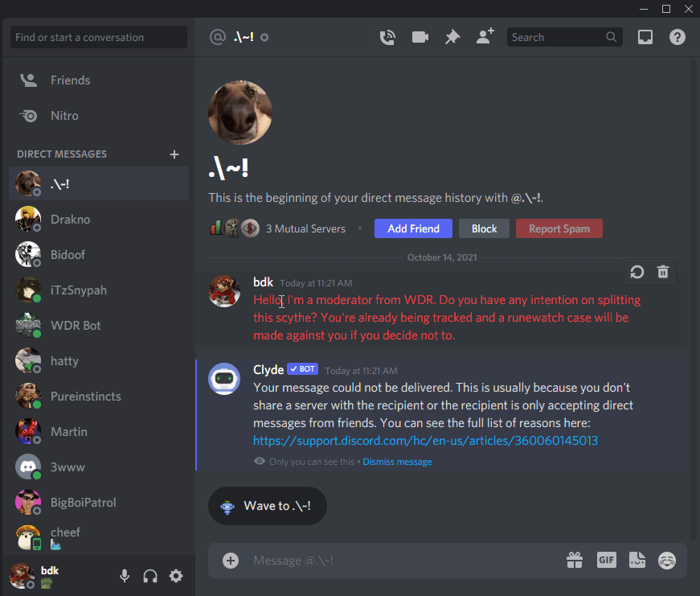Open pinned messages
This screenshot has height=596, width=700.
[x=452, y=37]
